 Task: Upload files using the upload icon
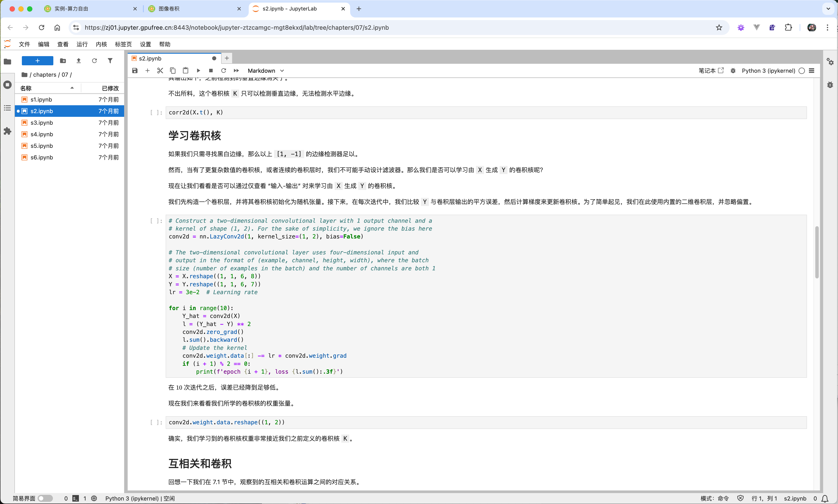[78, 61]
